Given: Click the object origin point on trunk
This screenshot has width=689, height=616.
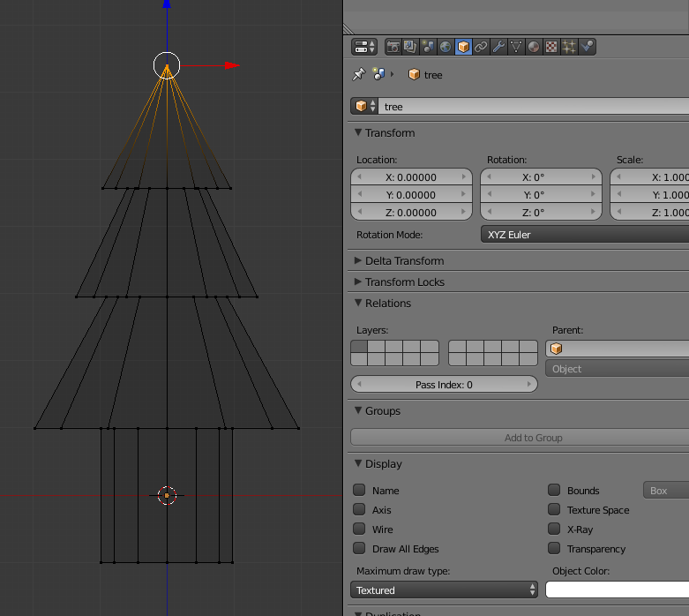Looking at the screenshot, I should (167, 495).
